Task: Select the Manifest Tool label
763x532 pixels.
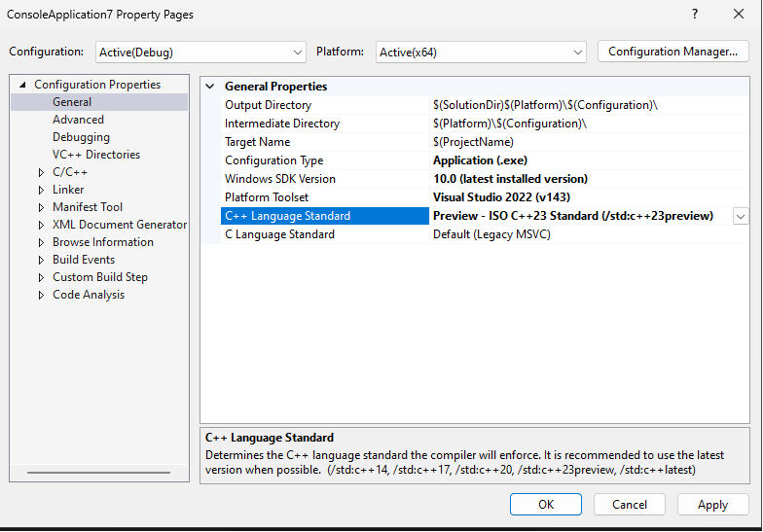Action: point(88,207)
